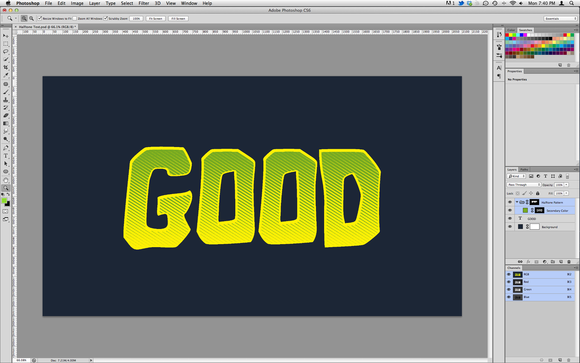The image size is (580, 363).
Task: Open the Filter menu
Action: [144, 3]
